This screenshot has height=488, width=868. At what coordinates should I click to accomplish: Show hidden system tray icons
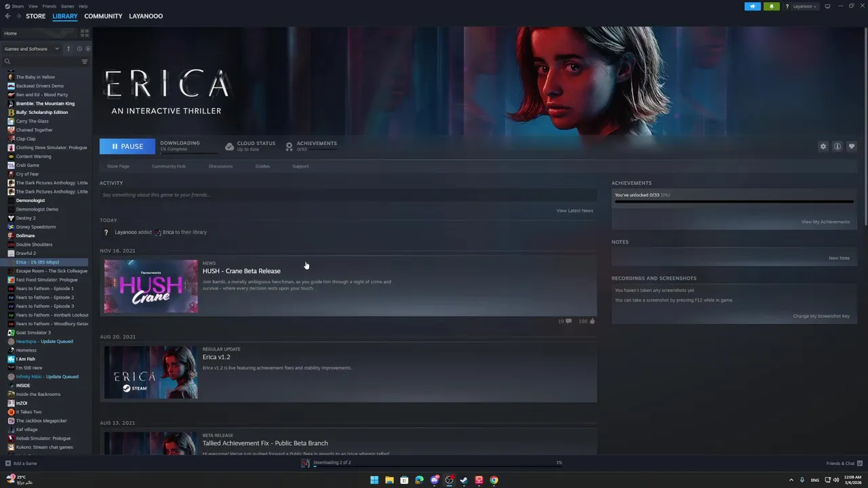[x=791, y=480]
